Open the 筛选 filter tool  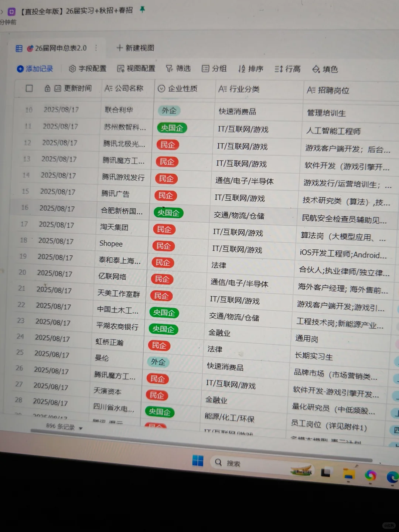coord(178,69)
